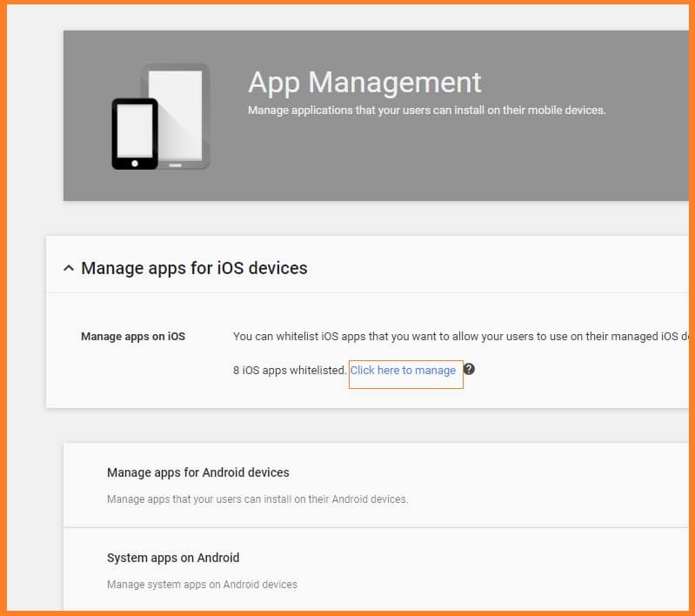Collapse the iOS section using chevron arrow
The height and width of the screenshot is (616, 695).
pyautogui.click(x=69, y=268)
